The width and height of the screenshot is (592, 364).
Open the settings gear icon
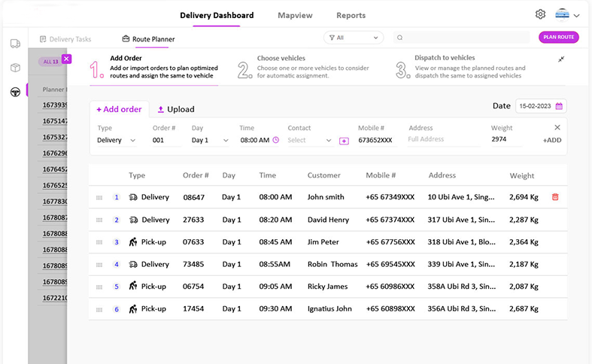[x=540, y=14]
